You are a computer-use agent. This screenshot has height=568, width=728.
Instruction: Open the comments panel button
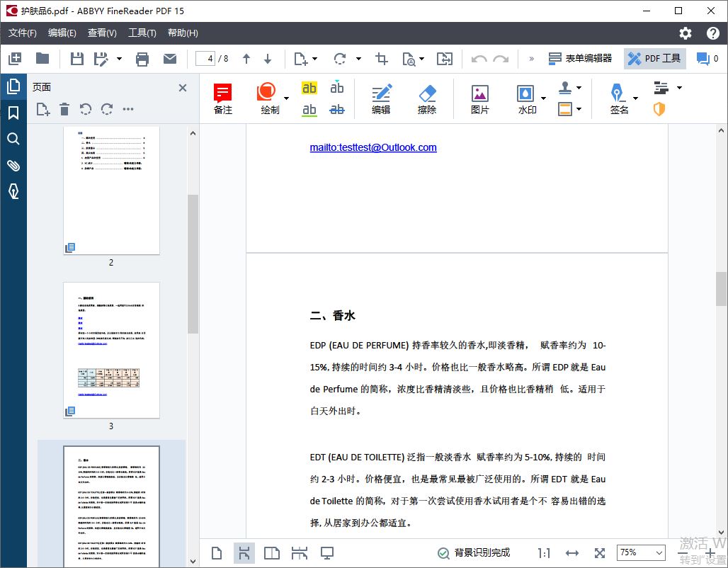707,59
